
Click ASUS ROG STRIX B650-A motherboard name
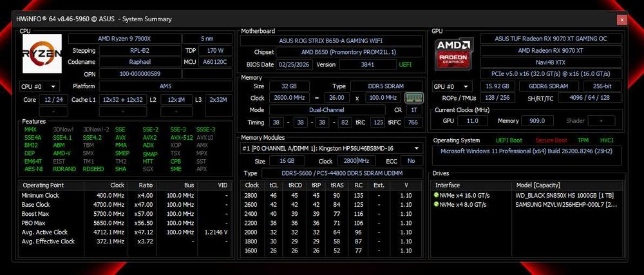coord(331,41)
